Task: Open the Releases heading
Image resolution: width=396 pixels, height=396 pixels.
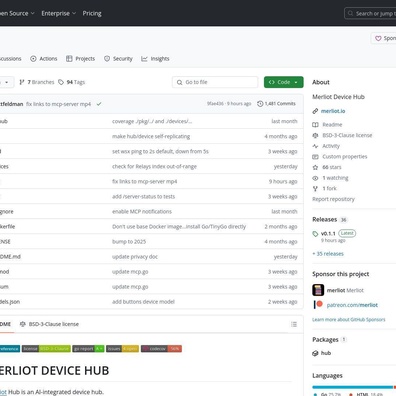Action: click(325, 219)
